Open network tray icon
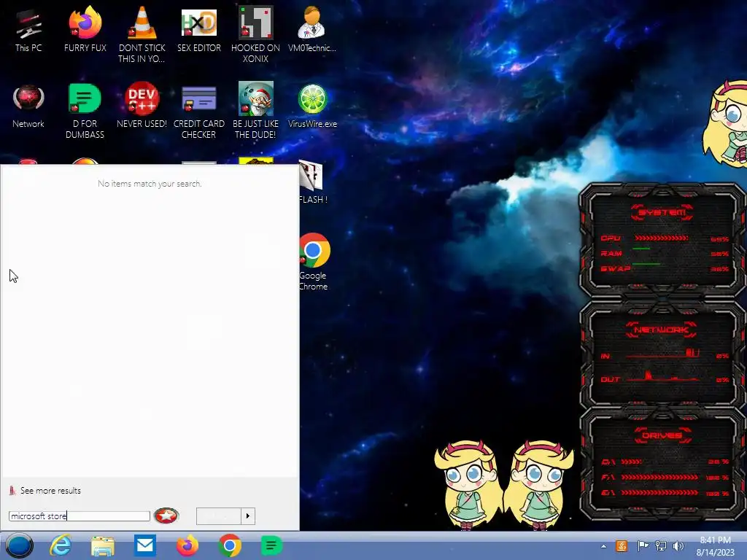 pyautogui.click(x=661, y=545)
